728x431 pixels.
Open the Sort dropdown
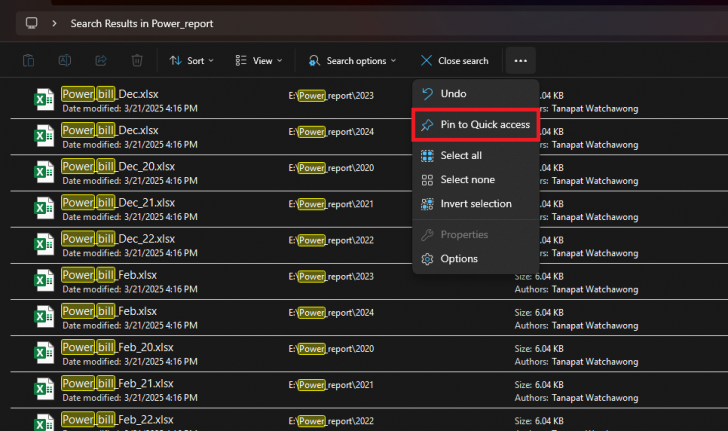tap(191, 61)
